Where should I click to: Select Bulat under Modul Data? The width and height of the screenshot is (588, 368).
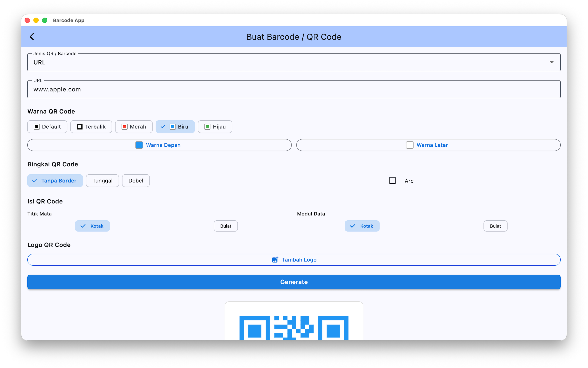(x=496, y=226)
